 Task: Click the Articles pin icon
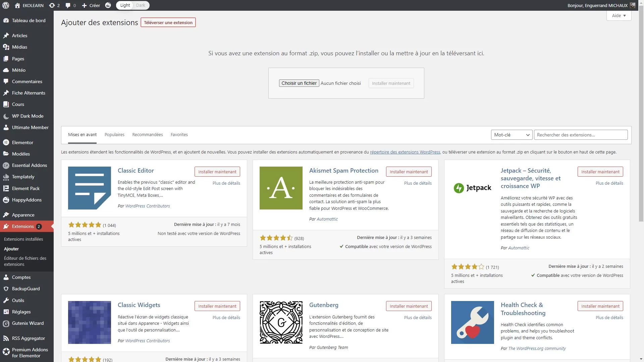(x=6, y=36)
